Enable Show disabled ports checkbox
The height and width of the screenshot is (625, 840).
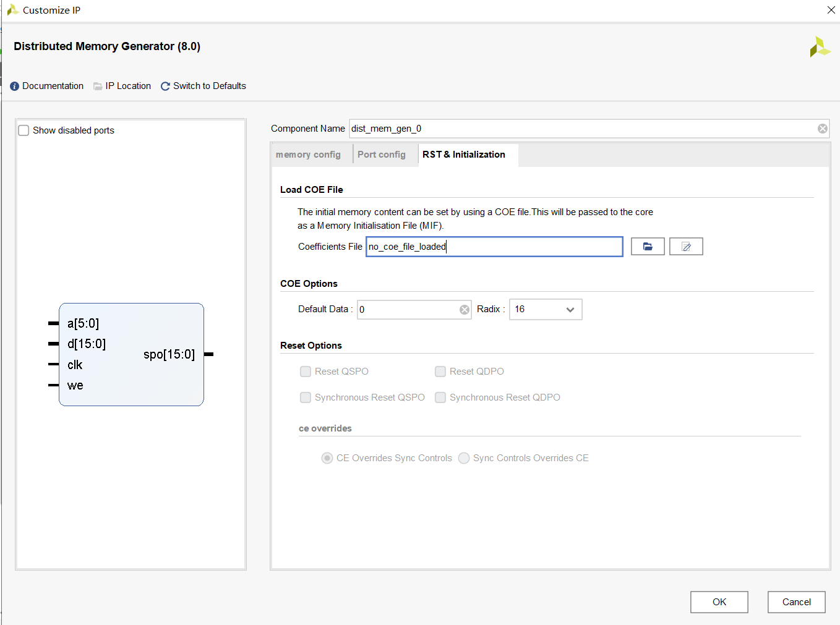coord(24,130)
